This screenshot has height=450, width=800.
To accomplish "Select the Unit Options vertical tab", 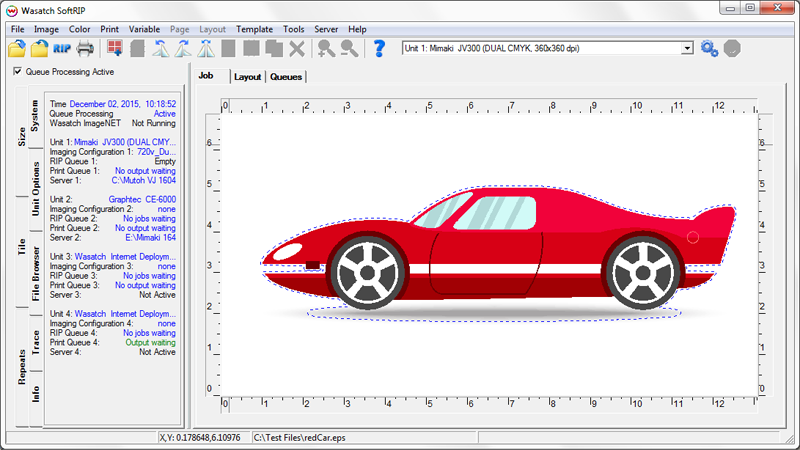I will coord(35,189).
